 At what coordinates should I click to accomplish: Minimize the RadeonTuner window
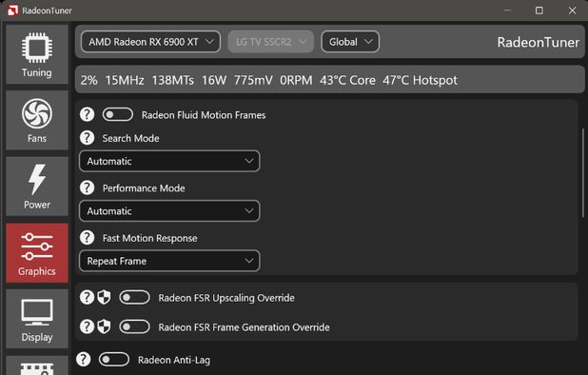tap(507, 10)
